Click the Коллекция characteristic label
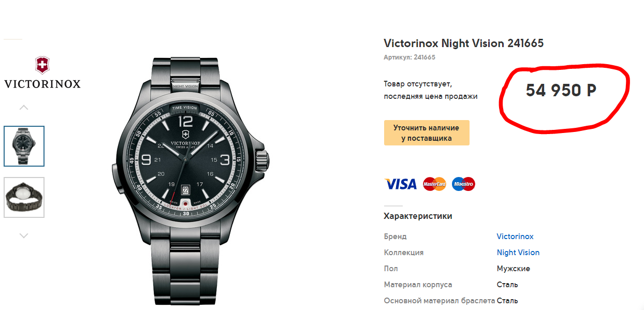 pyautogui.click(x=404, y=253)
